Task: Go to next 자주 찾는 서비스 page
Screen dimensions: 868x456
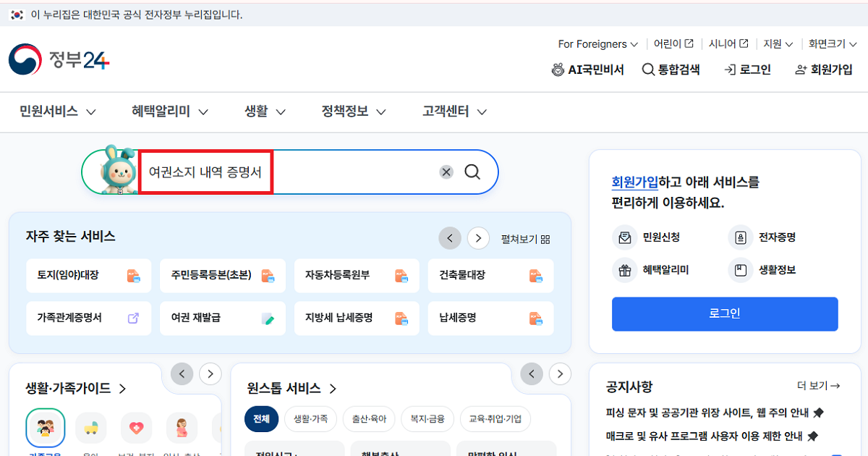Action: 478,237
